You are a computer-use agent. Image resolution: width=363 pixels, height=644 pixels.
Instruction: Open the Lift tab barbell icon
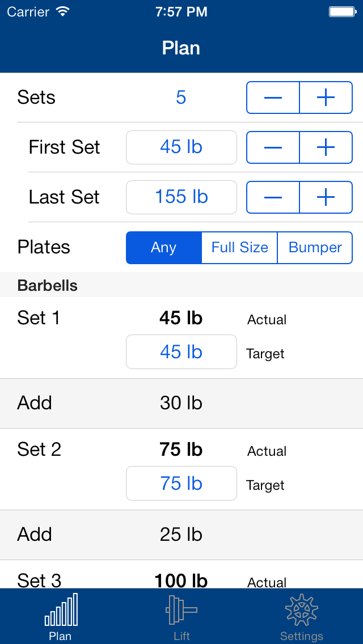point(181,610)
